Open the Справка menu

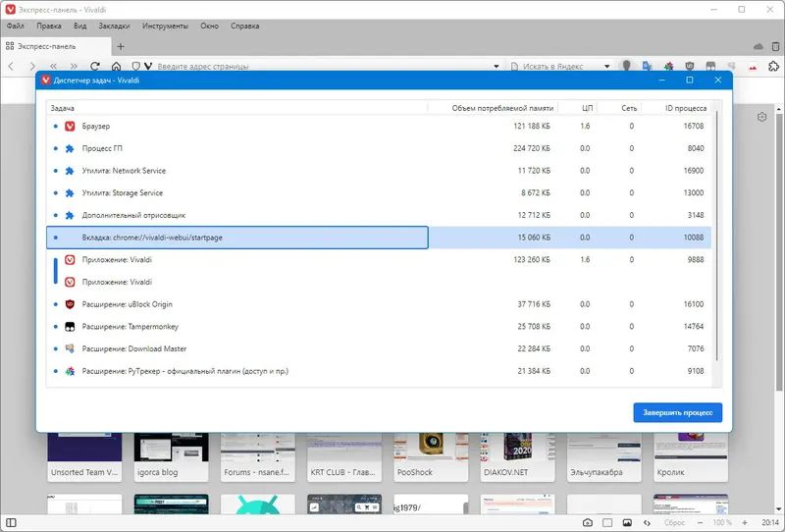pos(244,27)
